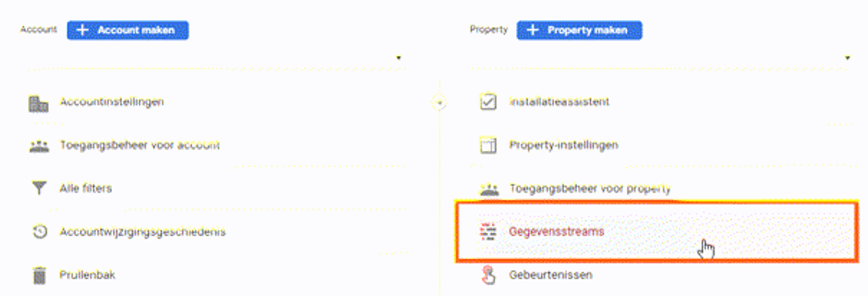Open the Gegevensstreams menu item

click(x=657, y=231)
